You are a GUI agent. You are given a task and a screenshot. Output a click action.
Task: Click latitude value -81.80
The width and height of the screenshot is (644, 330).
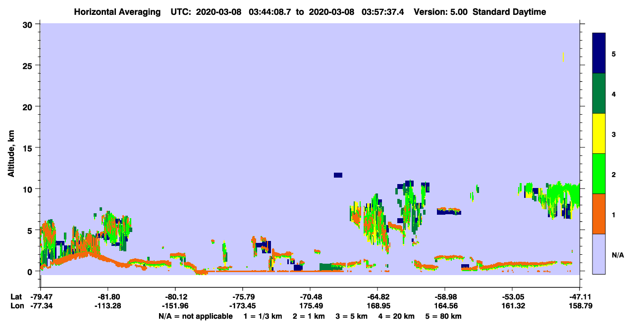pos(107,296)
